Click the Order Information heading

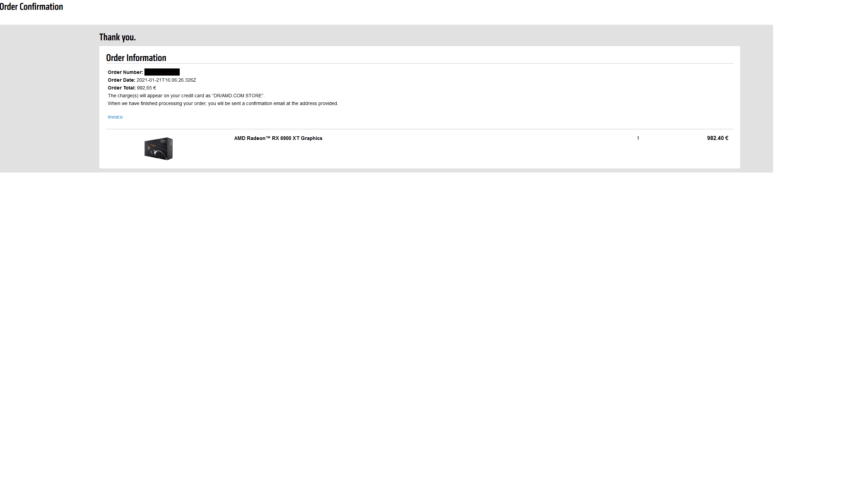pos(136,58)
